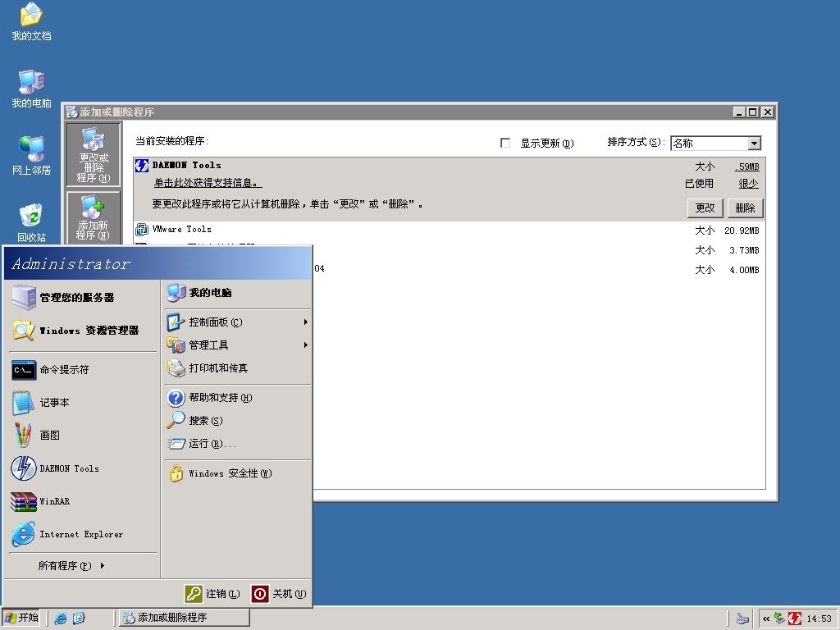This screenshot has height=630, width=840.
Task: Click the .59MB size link
Action: pos(747,167)
